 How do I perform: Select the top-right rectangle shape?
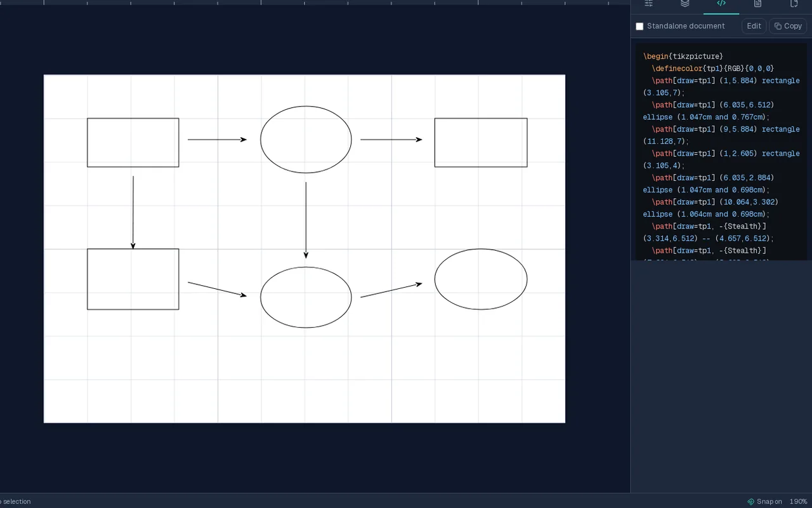tap(481, 142)
